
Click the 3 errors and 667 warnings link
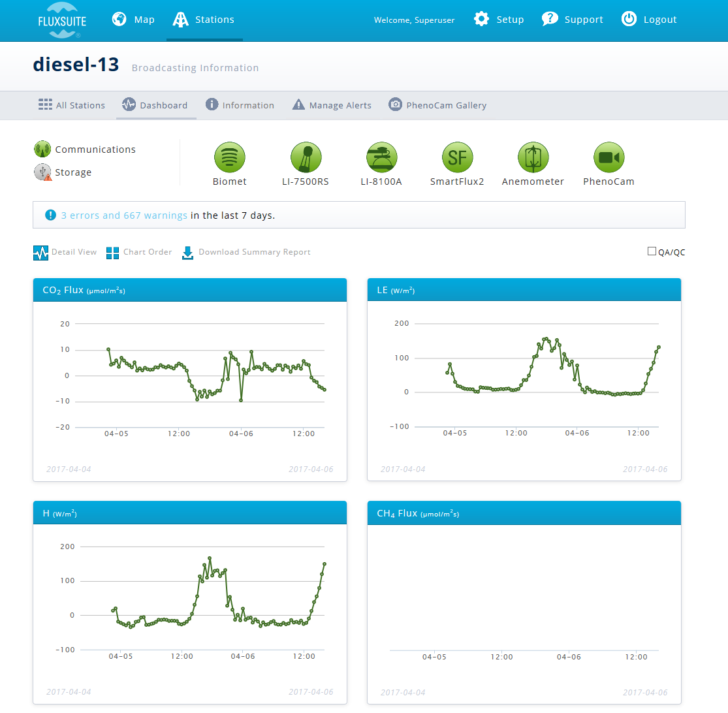tap(124, 215)
